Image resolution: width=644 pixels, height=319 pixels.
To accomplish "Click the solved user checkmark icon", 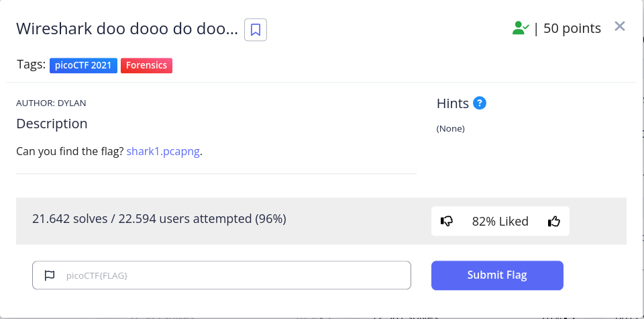I will (x=520, y=28).
